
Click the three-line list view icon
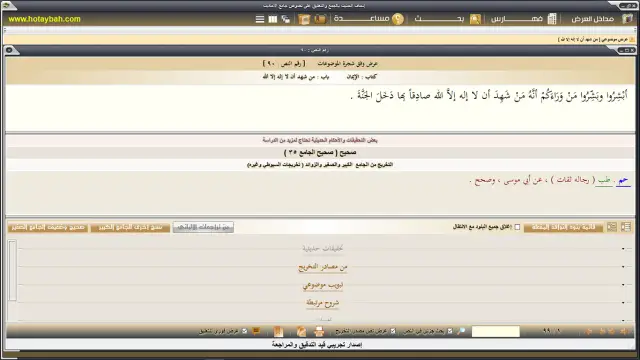tap(260, 19)
